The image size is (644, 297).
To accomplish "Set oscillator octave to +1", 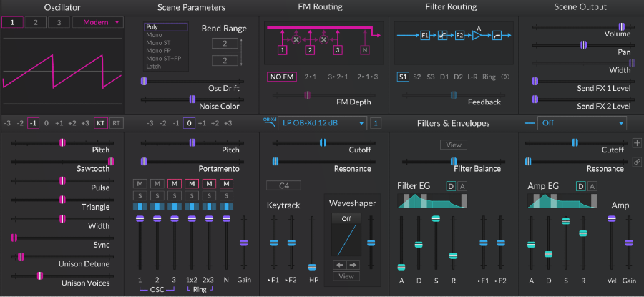I will pyautogui.click(x=59, y=123).
